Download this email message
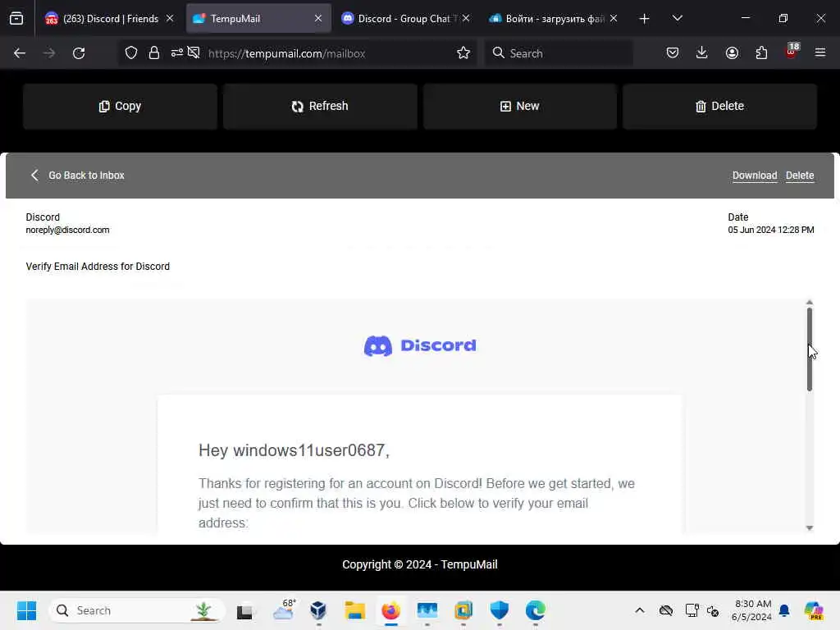 click(755, 176)
